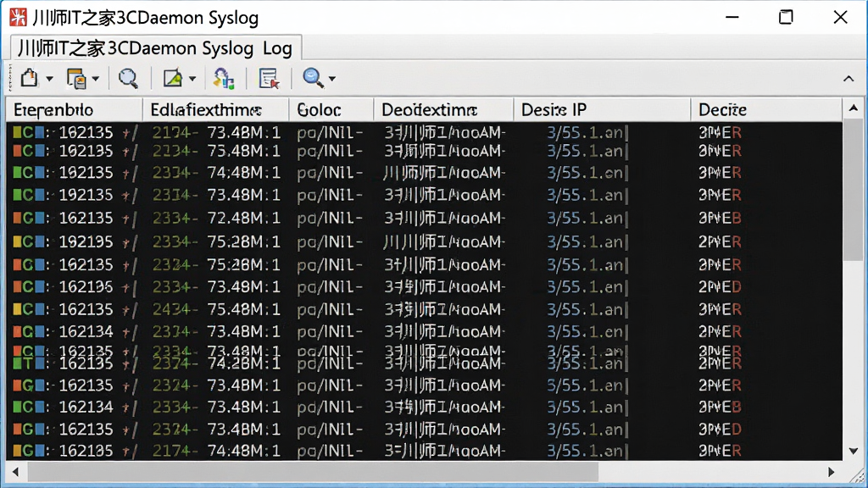Click the clipboard icon in the toolbar
The width and height of the screenshot is (868, 488).
[30, 78]
